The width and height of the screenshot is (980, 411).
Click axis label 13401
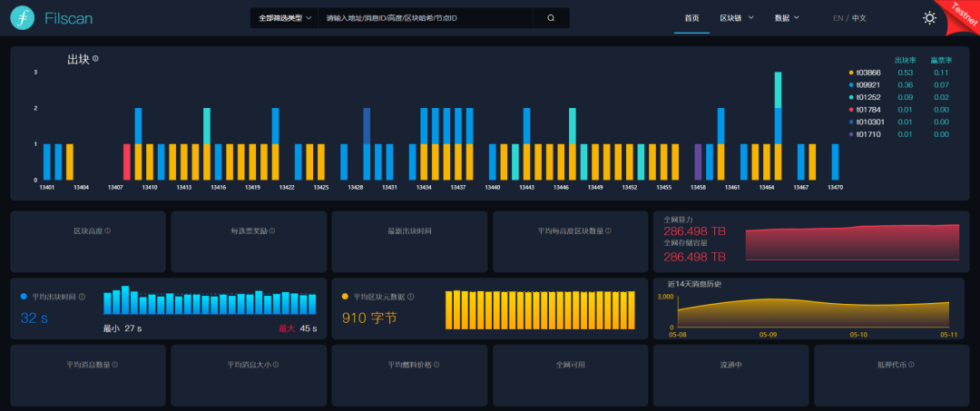(47, 187)
